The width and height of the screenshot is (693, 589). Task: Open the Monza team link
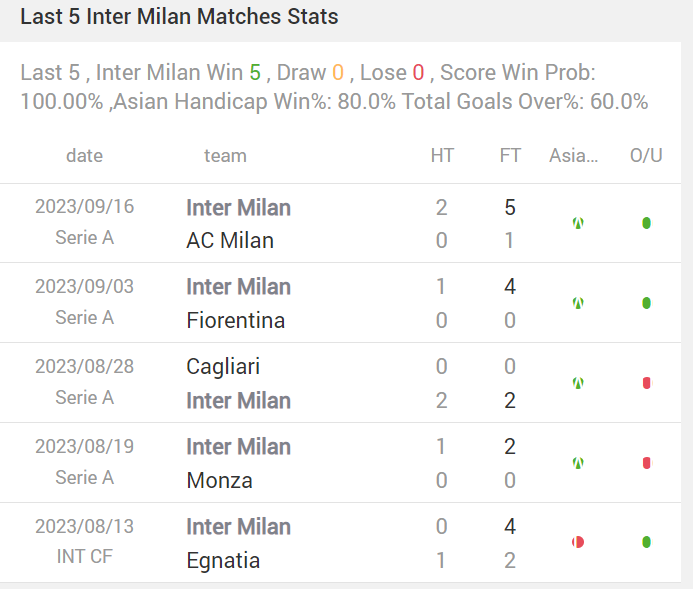coord(220,480)
